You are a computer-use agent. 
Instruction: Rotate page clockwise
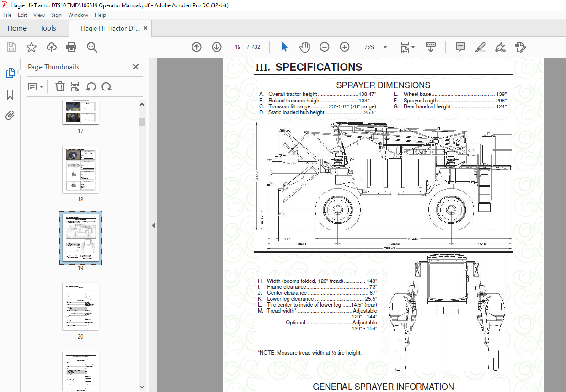pos(107,87)
